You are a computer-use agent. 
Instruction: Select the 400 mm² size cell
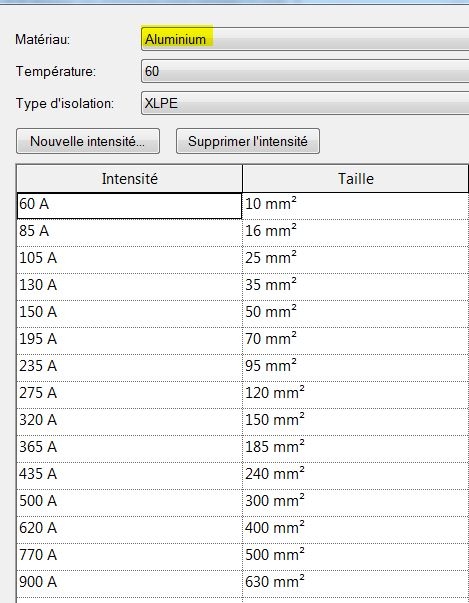[x=356, y=530]
